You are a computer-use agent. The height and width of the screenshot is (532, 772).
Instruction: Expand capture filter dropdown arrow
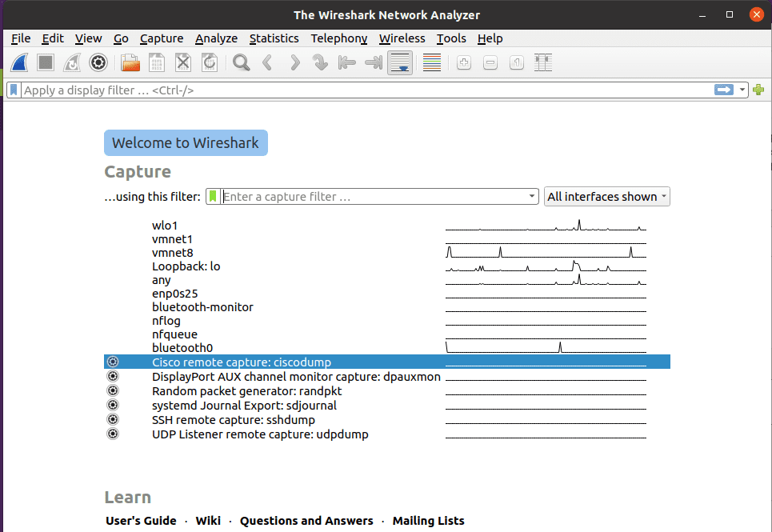coord(532,196)
